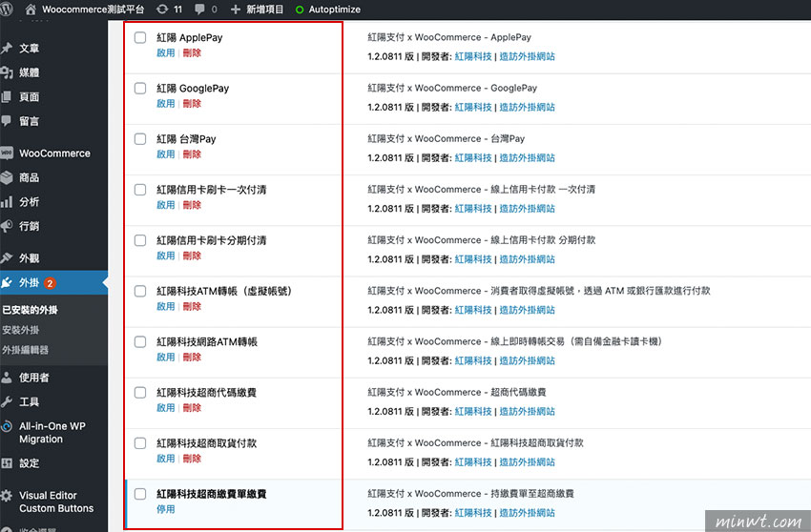Click the media icon beside 媒體
This screenshot has width=811, height=532.
[x=7, y=72]
